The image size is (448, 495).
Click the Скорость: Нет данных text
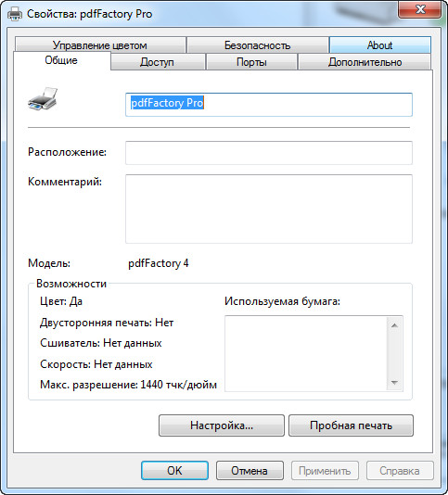click(x=96, y=364)
